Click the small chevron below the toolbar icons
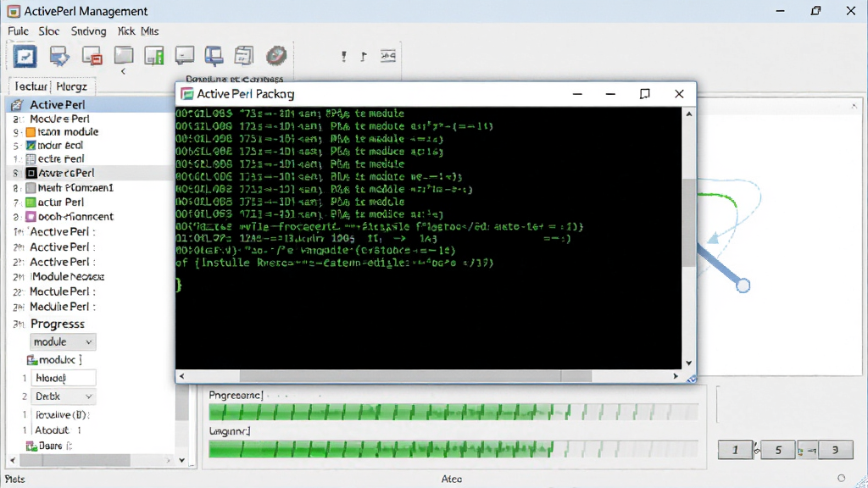The height and width of the screenshot is (488, 868). [123, 71]
